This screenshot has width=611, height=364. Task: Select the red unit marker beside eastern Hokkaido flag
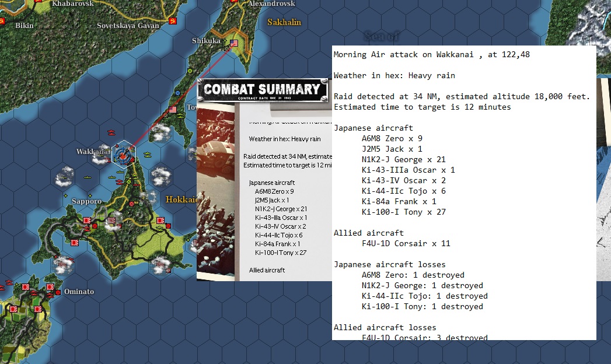[168, 226]
